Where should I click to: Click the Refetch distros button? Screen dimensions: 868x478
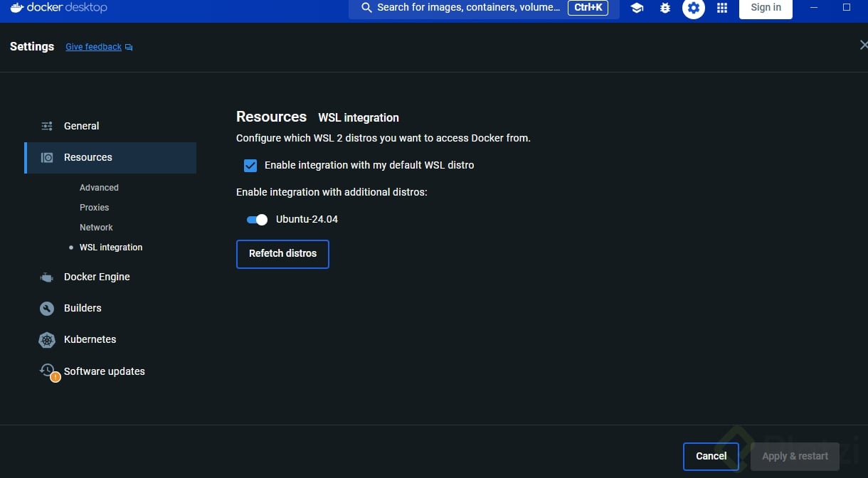[282, 254]
